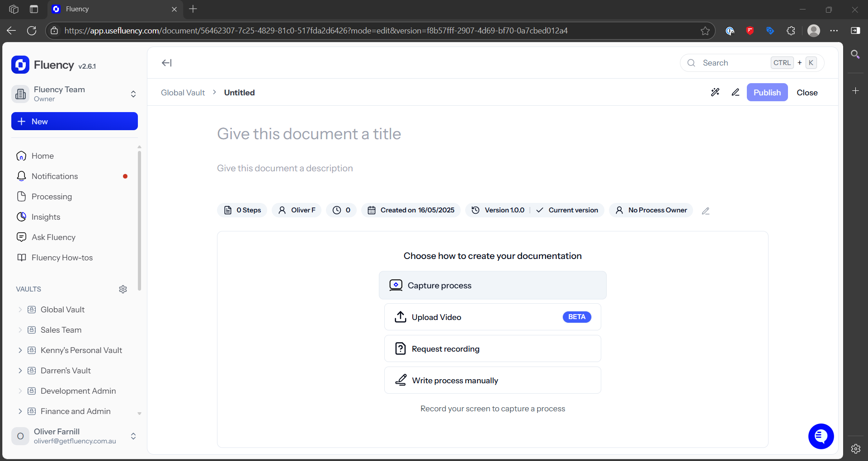The height and width of the screenshot is (461, 868).
Task: Add a browser sidebar app with plus
Action: [855, 91]
